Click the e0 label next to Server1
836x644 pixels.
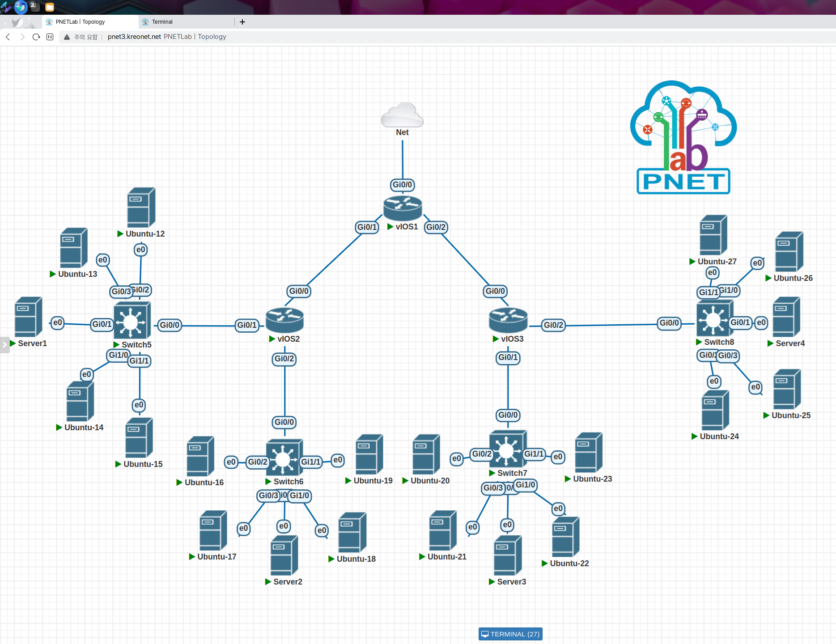(x=58, y=323)
